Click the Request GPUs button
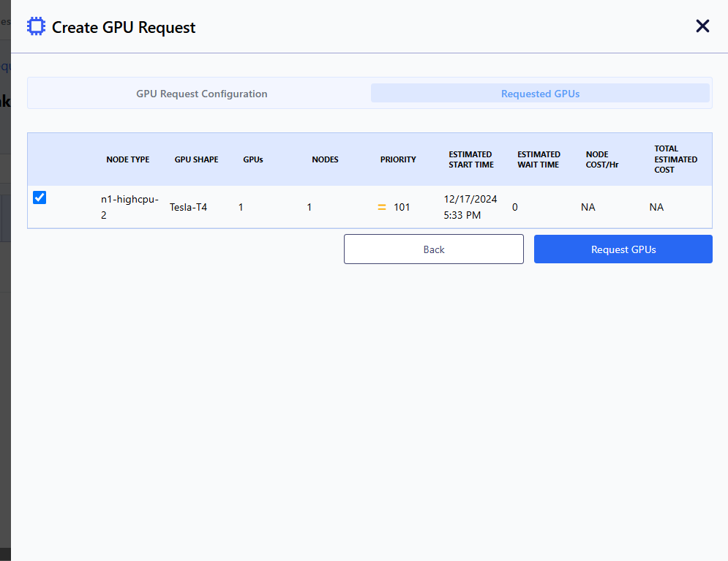Viewport: 728px width, 561px height. coord(623,249)
